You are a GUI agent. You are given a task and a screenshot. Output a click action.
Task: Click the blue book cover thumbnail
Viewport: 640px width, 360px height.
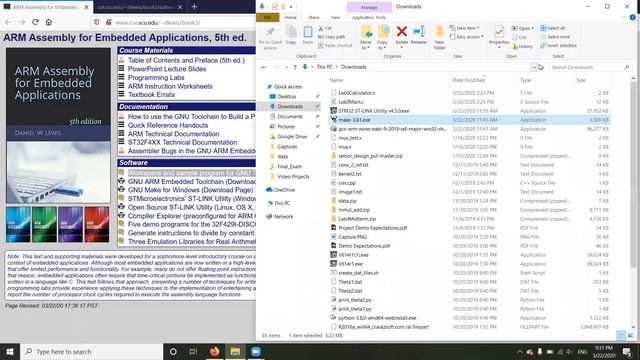coord(18,224)
